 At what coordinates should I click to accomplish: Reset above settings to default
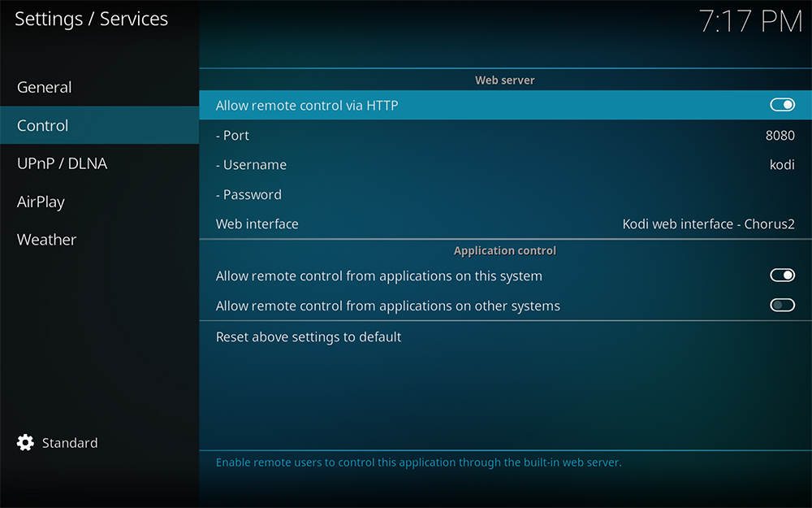point(505,336)
